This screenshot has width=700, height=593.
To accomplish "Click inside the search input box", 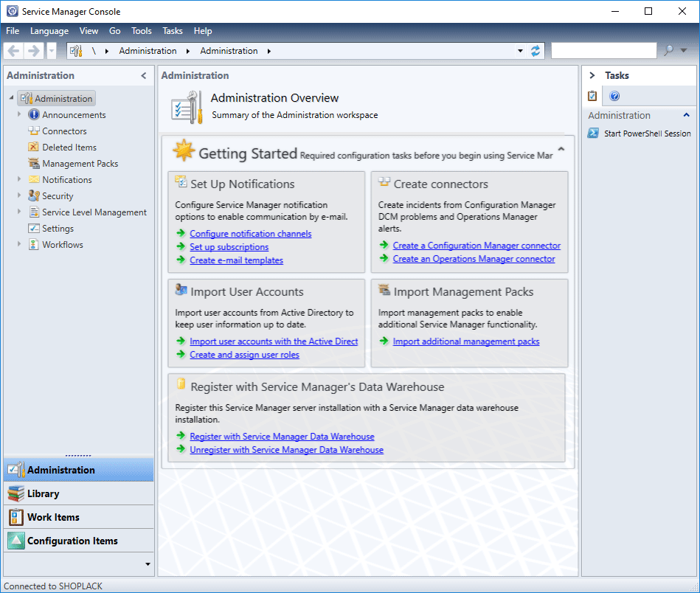I will (604, 50).
